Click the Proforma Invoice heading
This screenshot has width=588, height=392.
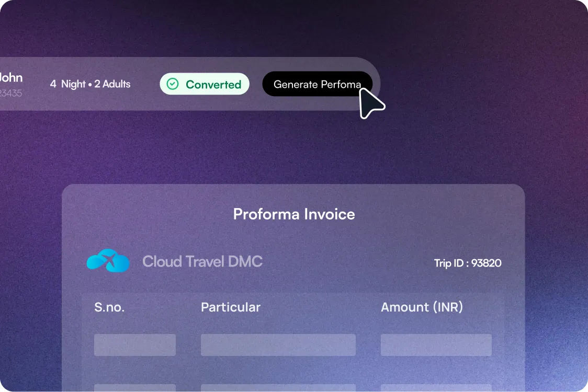294,214
